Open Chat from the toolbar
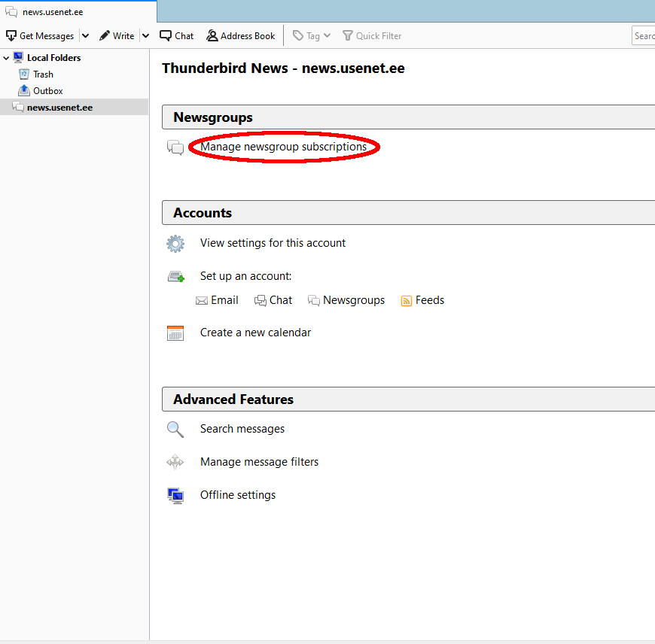 pos(177,35)
